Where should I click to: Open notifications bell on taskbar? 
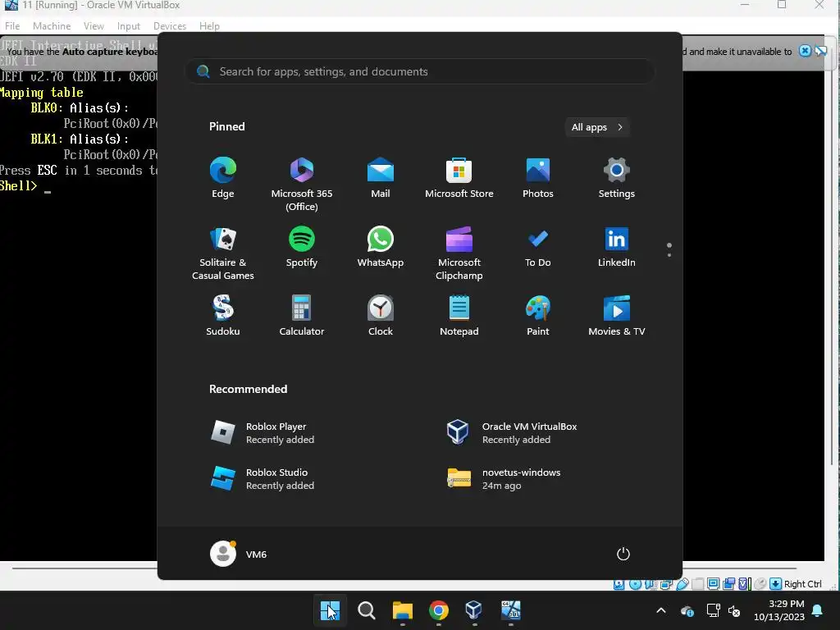[818, 610]
